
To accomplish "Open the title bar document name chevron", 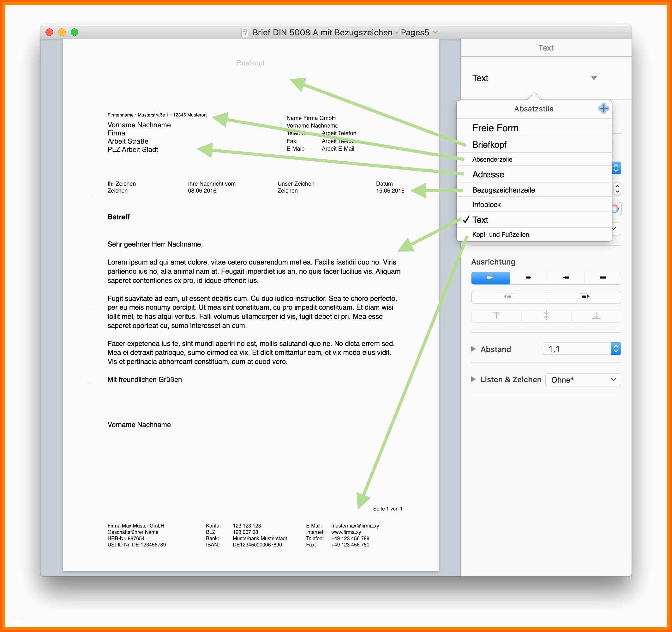I will click(435, 33).
